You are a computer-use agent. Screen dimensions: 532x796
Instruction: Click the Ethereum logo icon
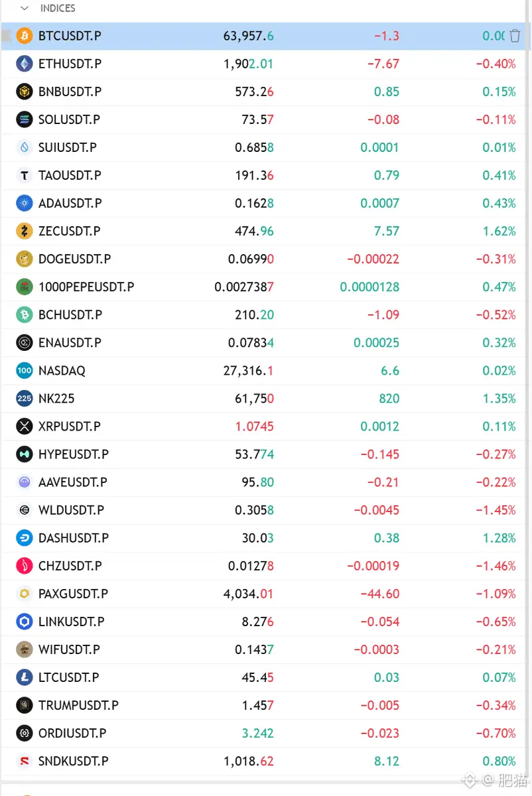tap(25, 64)
